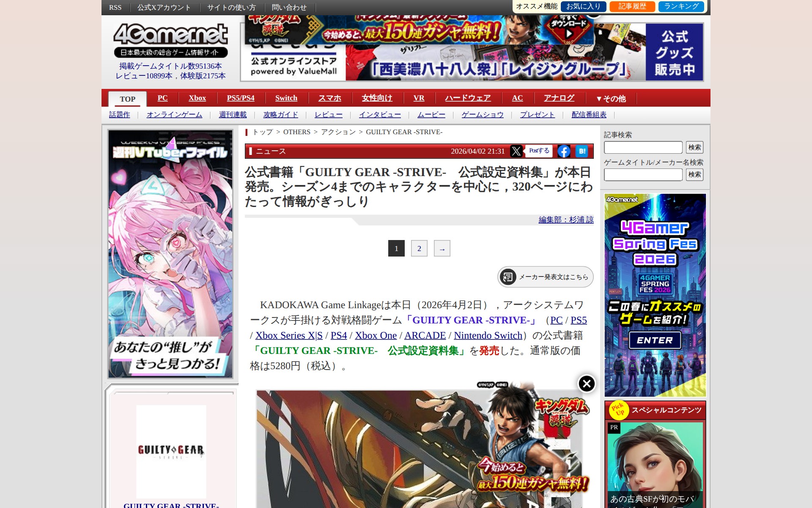812x508 pixels.
Task: Click 検索 button next to 記事検索 field
Action: pyautogui.click(x=694, y=147)
